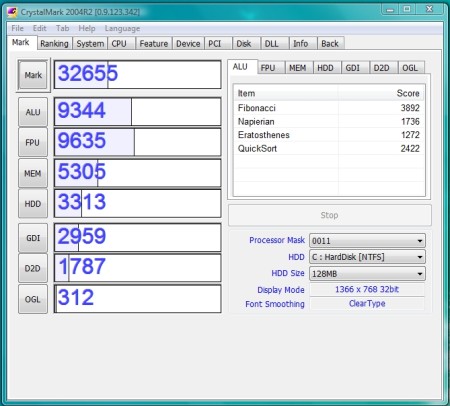This screenshot has height=406, width=450.
Task: Switch to the CPU tab
Action: pyautogui.click(x=119, y=44)
